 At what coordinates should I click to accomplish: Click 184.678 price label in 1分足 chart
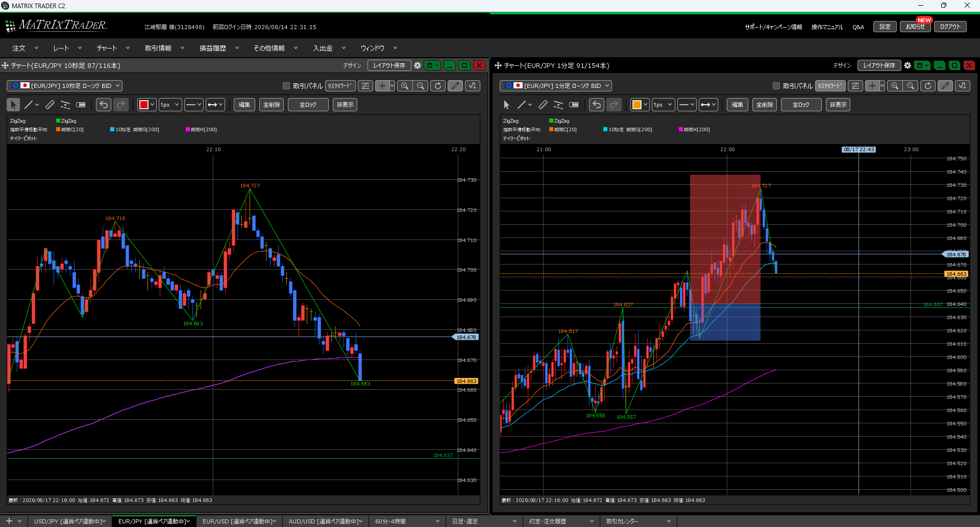coord(955,254)
